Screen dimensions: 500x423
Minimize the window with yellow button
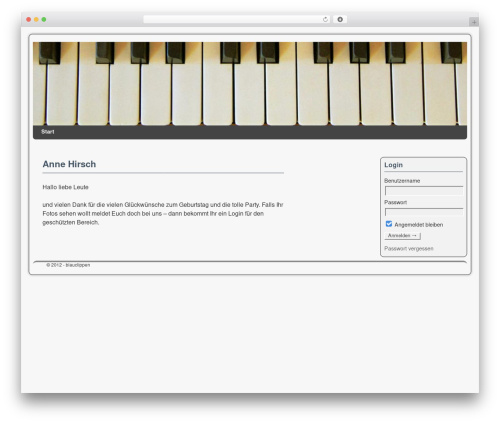pyautogui.click(x=36, y=20)
